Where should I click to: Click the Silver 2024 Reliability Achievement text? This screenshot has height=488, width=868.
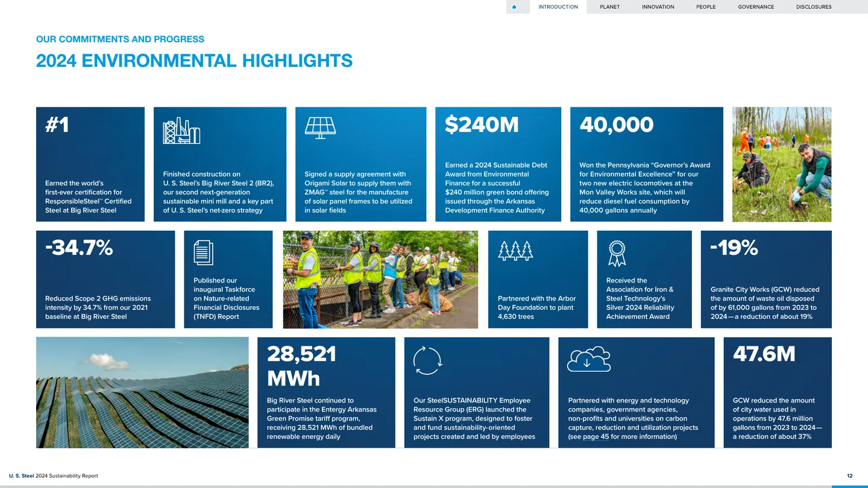(640, 298)
